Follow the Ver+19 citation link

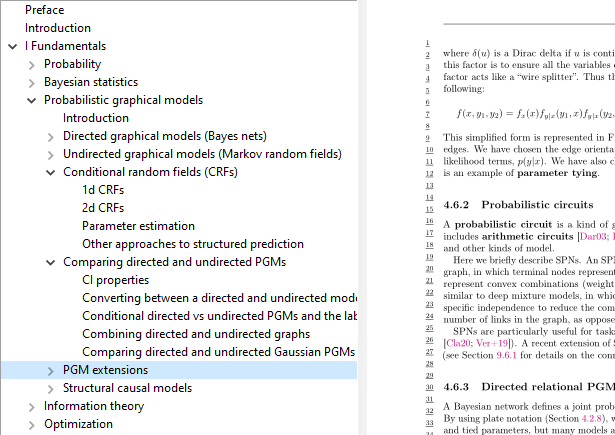click(492, 343)
